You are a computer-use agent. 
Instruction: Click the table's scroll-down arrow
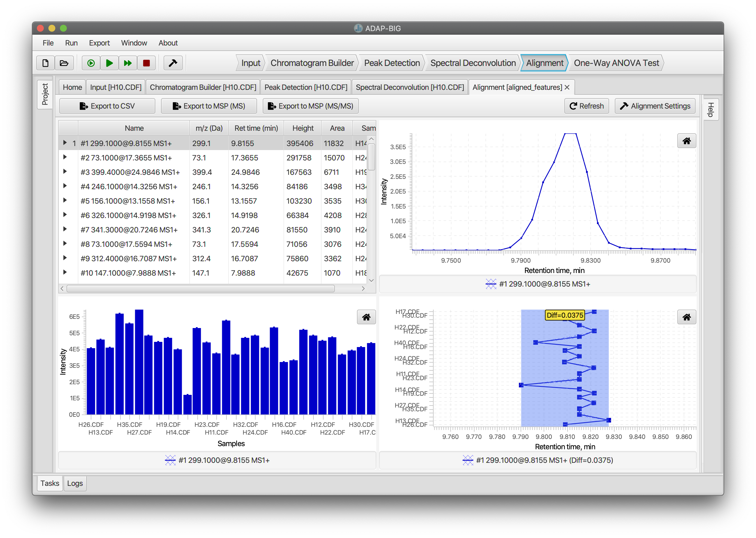tap(371, 280)
